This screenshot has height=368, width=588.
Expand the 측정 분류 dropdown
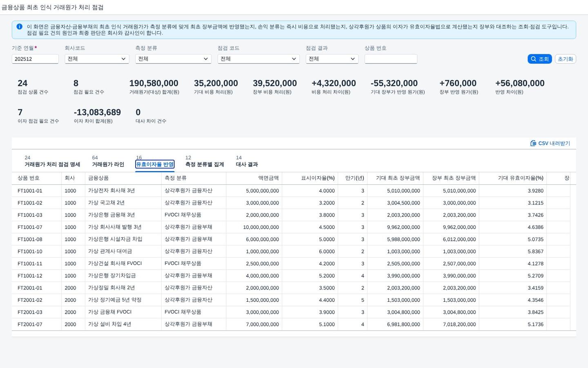click(173, 59)
